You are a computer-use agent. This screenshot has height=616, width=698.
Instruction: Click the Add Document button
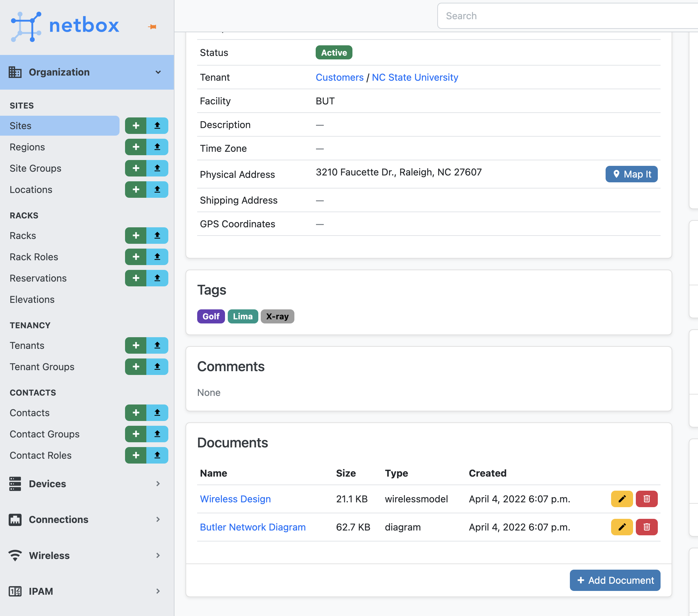(x=615, y=580)
